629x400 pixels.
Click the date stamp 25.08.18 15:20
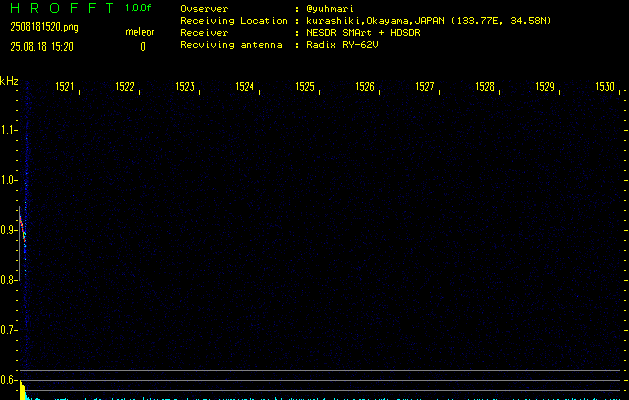42,47
